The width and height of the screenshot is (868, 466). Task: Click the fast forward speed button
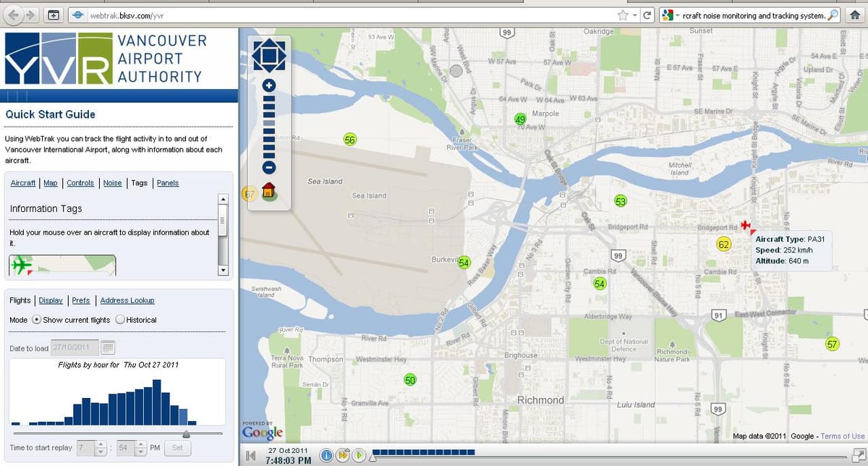(x=341, y=455)
